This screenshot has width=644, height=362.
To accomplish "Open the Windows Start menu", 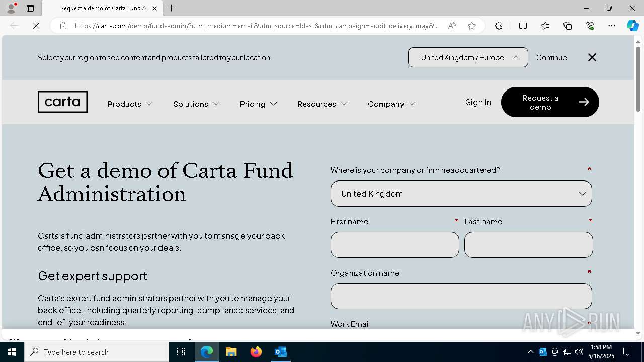I will (x=12, y=352).
